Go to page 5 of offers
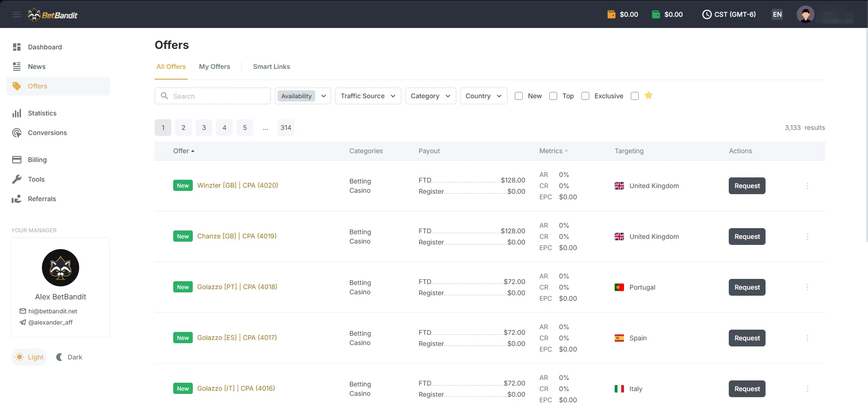The height and width of the screenshot is (413, 868). (245, 128)
